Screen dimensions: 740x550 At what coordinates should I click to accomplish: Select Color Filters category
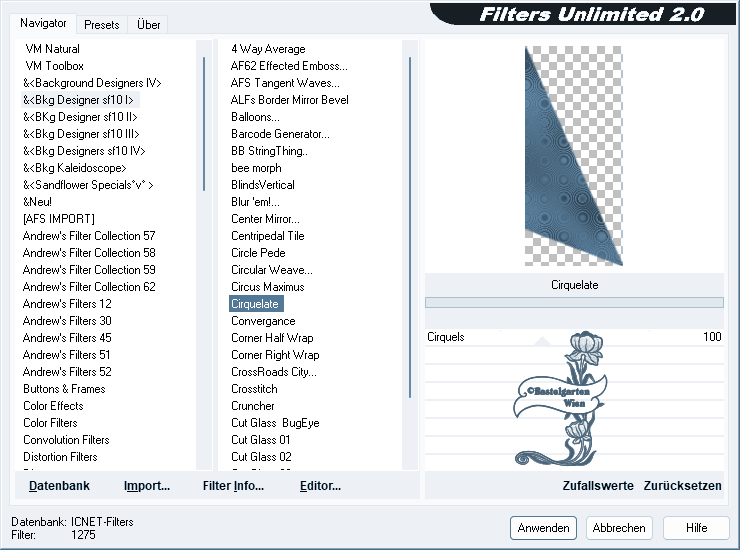50,423
